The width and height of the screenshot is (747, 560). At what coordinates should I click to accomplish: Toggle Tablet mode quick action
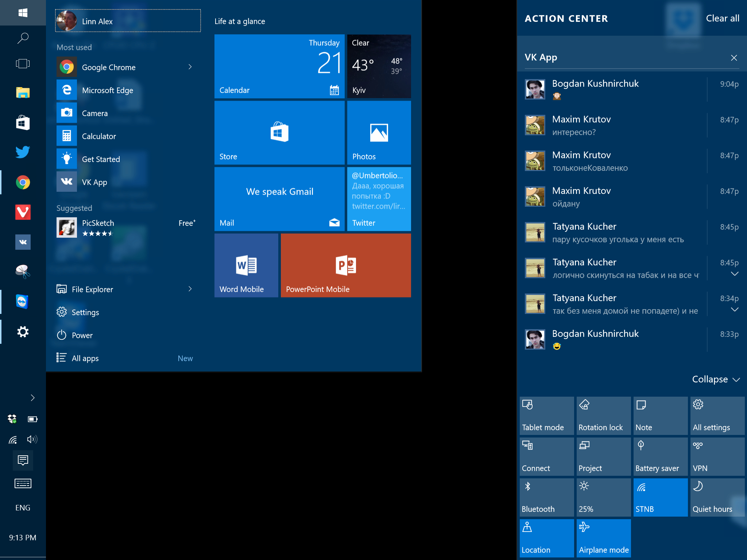pos(546,416)
